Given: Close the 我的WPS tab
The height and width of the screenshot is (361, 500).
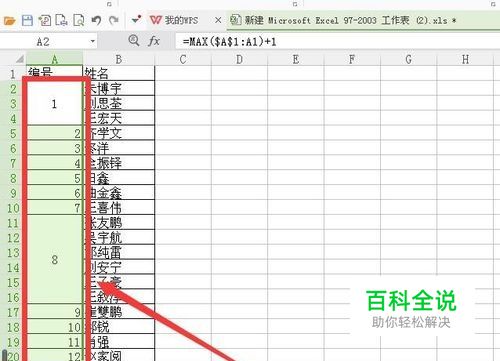Looking at the screenshot, I should click(218, 20).
